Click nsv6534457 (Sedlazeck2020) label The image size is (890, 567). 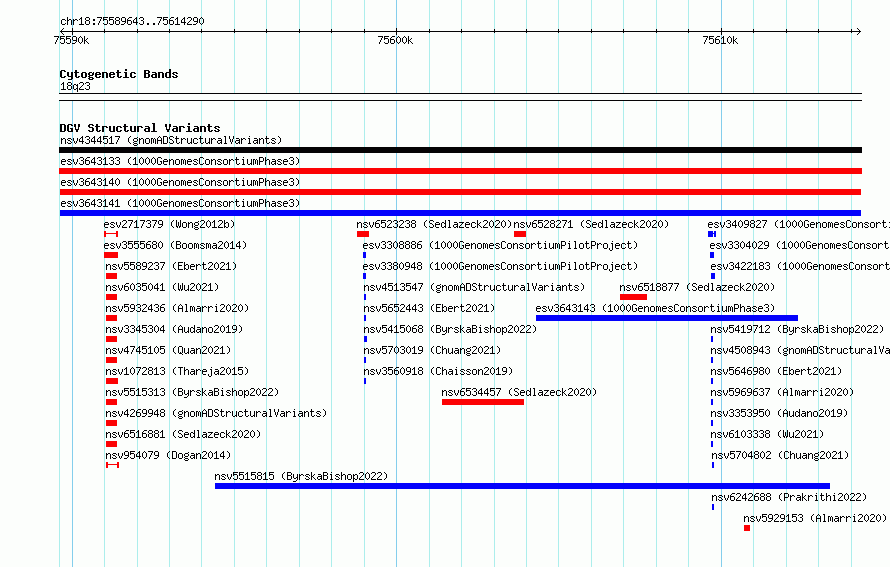[519, 392]
